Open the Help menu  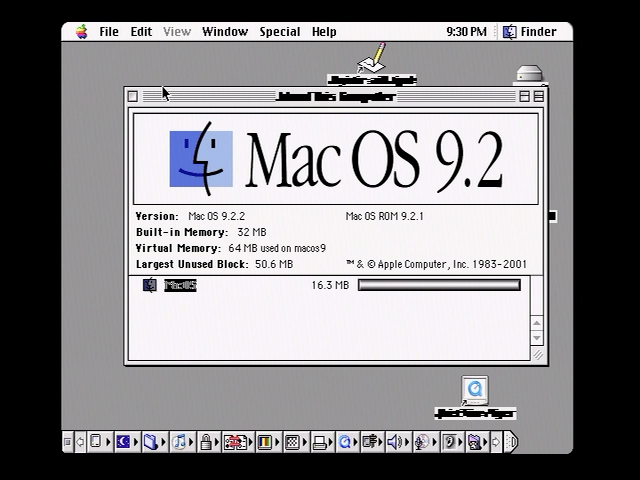coord(324,32)
